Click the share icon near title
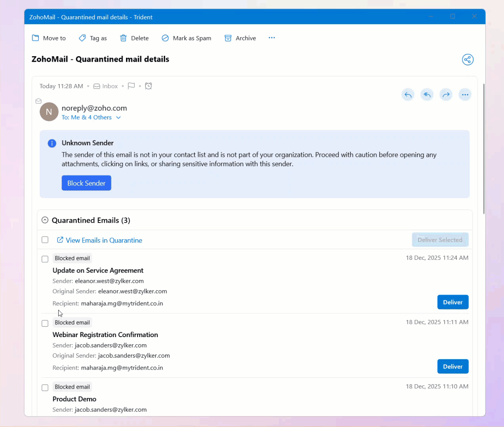Image resolution: width=504 pixels, height=427 pixels. tap(468, 59)
